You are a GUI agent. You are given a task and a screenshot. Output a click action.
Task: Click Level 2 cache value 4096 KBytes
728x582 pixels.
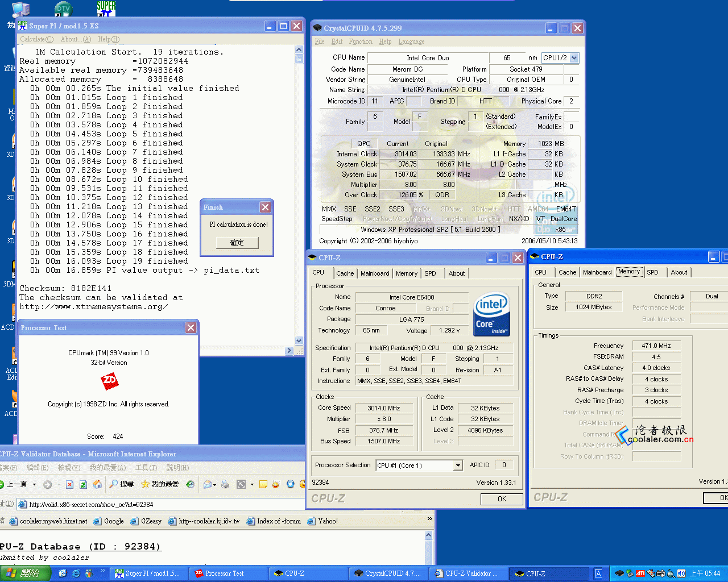[485, 430]
